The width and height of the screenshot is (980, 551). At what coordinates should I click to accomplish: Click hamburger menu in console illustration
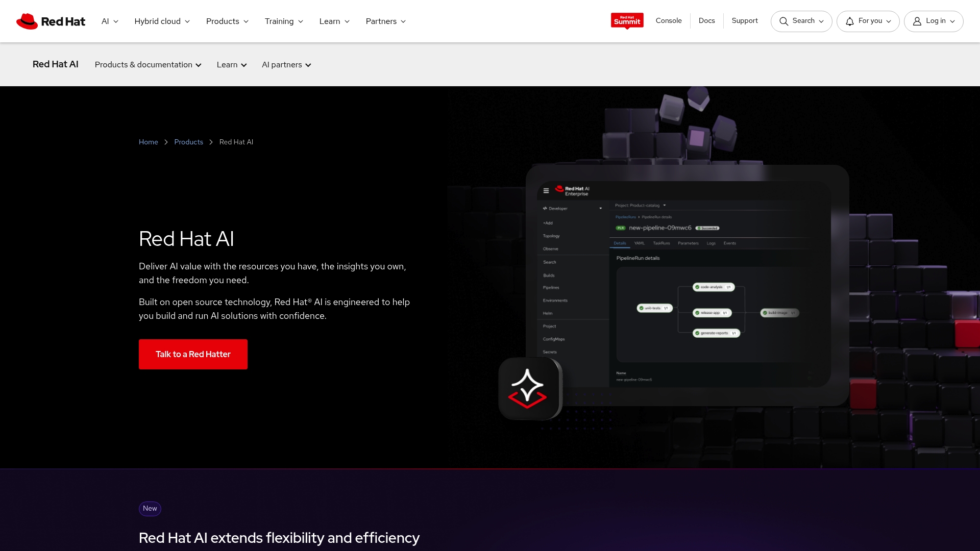click(546, 191)
